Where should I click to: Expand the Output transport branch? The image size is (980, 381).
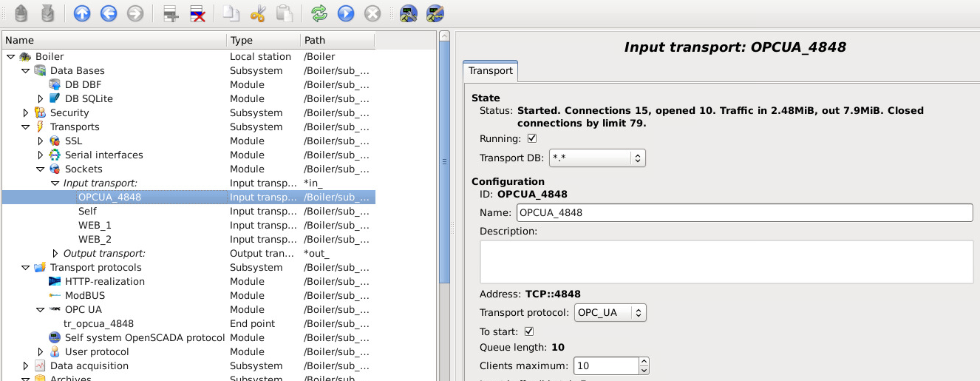tap(55, 254)
